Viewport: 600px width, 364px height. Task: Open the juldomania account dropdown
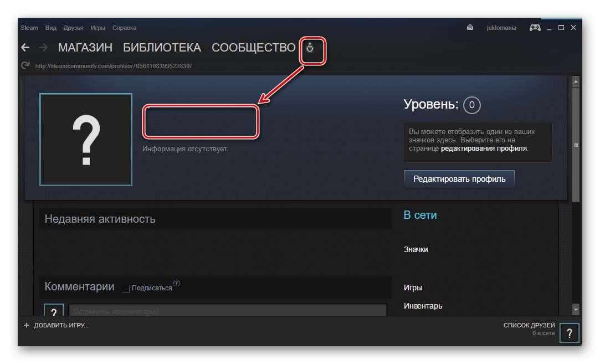[x=501, y=28]
